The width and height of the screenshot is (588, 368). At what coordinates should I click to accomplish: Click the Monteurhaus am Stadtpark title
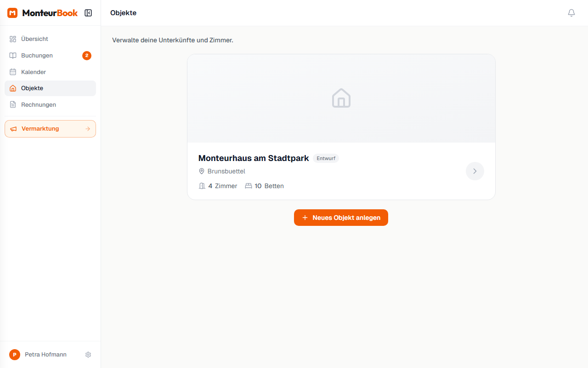254,158
